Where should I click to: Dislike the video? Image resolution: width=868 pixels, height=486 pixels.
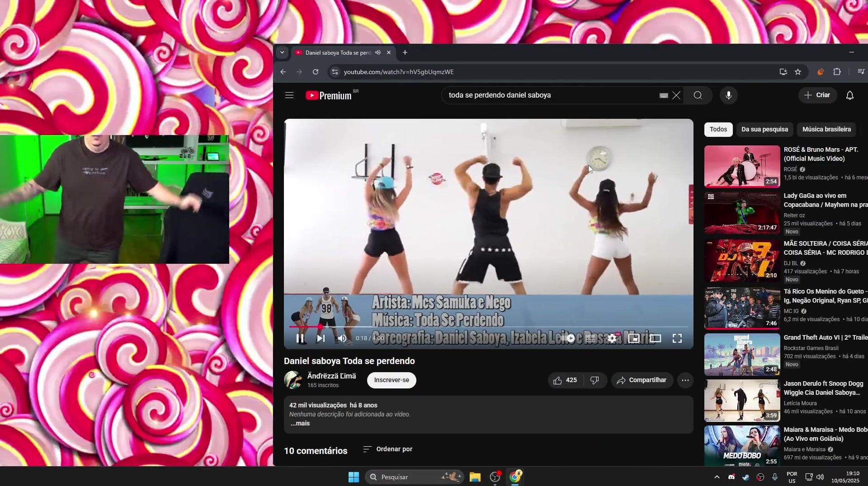pyautogui.click(x=595, y=380)
